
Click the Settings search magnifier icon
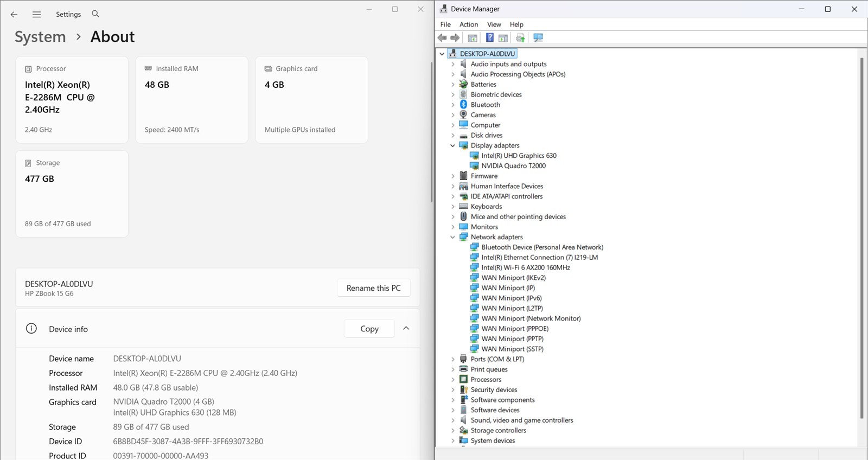click(95, 14)
